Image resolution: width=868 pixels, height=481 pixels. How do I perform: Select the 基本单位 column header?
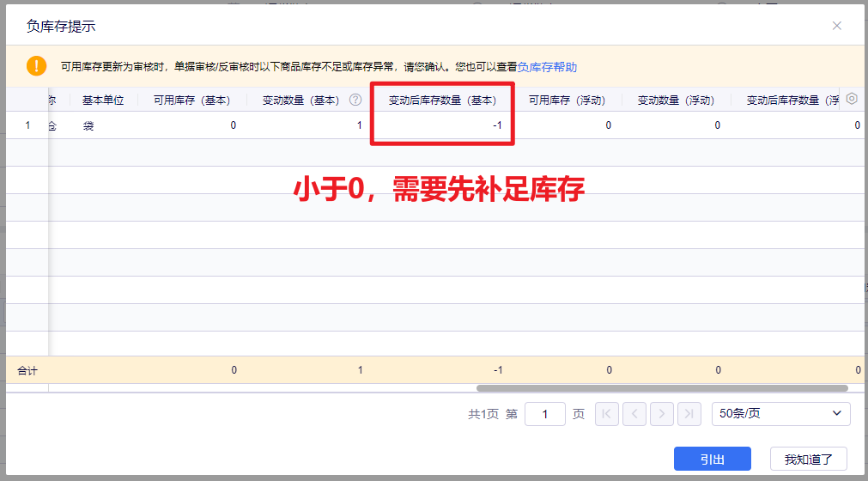pyautogui.click(x=103, y=100)
